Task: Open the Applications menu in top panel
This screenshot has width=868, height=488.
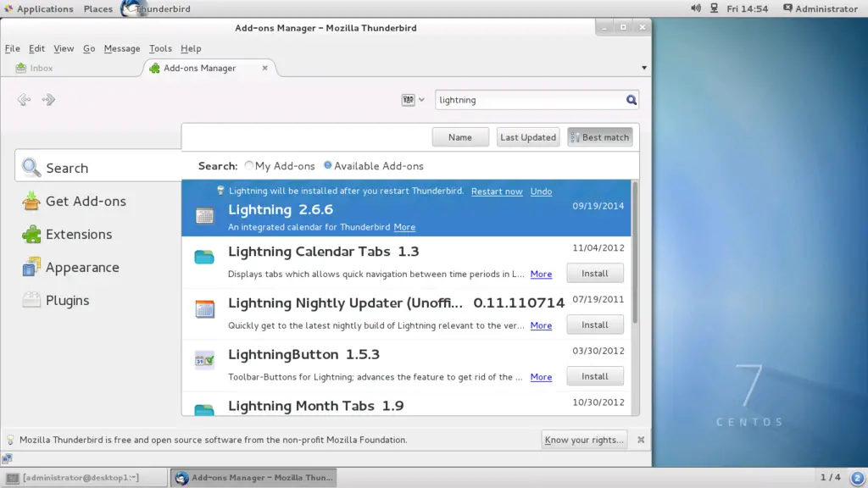Action: (x=39, y=8)
